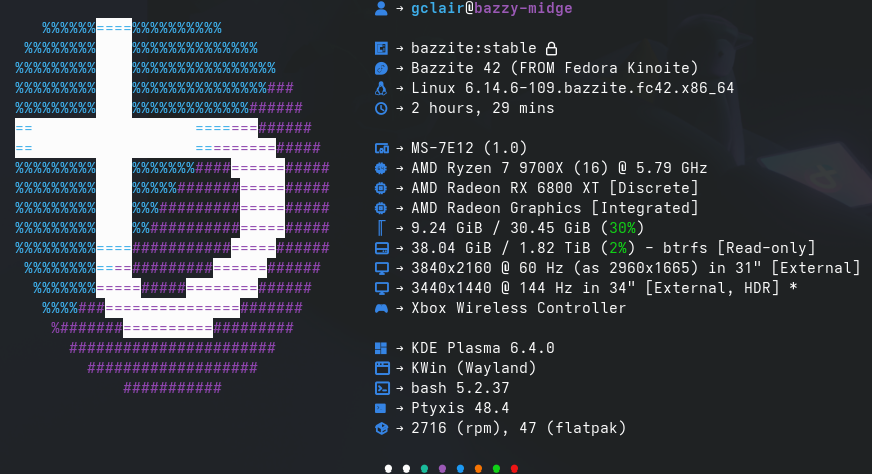Click the KWin (Wayland) text
Screen dimensions: 872x474
click(474, 368)
